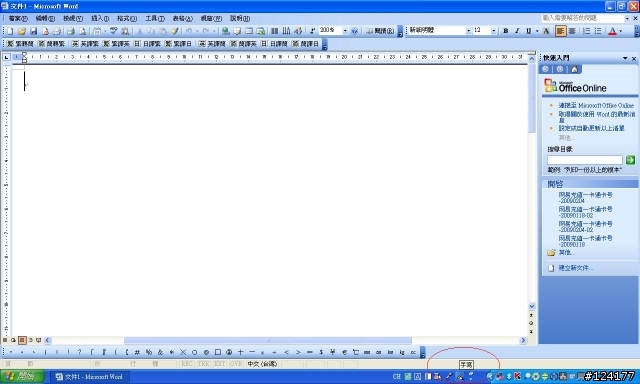Toggle bulleted list button

[598, 31]
